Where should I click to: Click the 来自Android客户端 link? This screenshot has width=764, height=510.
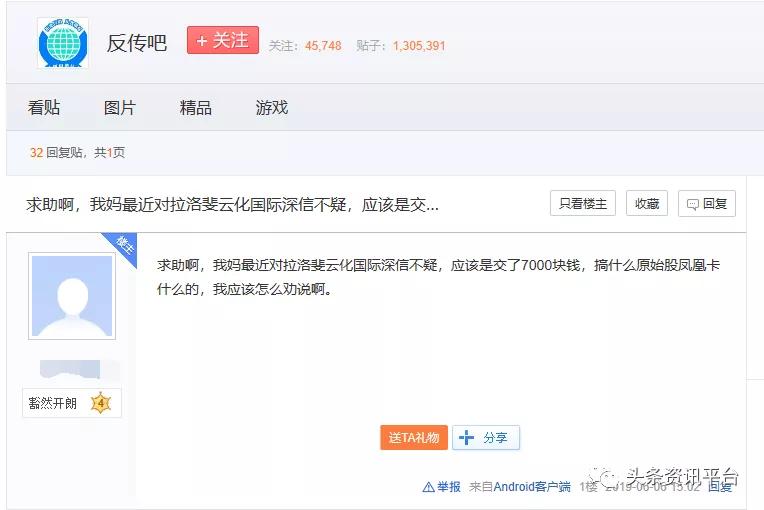(x=519, y=487)
